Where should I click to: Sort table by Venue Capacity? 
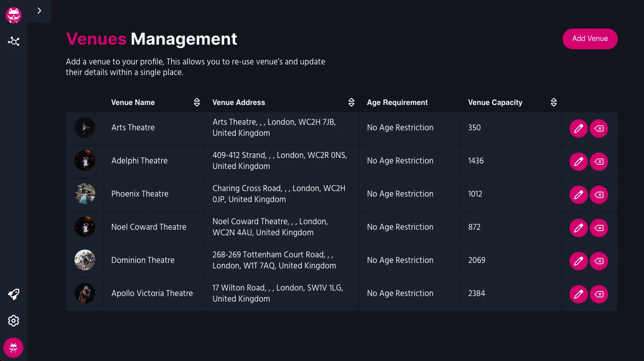pyautogui.click(x=554, y=103)
